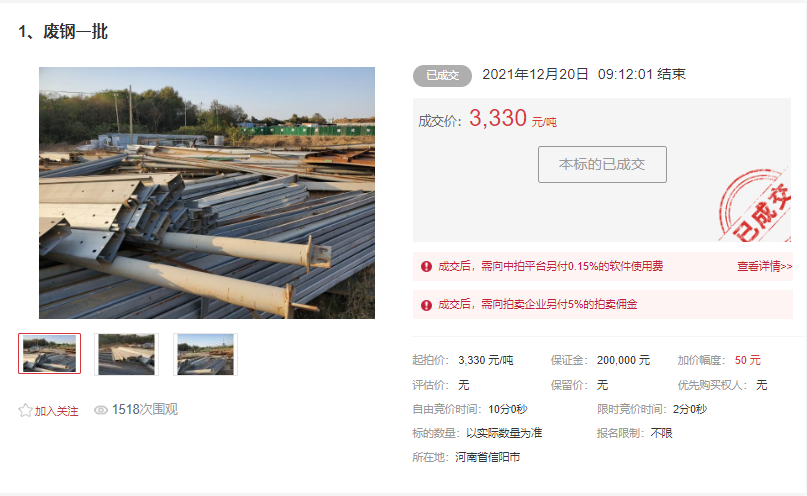Click the 加入关注 link
807x496 pixels.
pos(56,411)
